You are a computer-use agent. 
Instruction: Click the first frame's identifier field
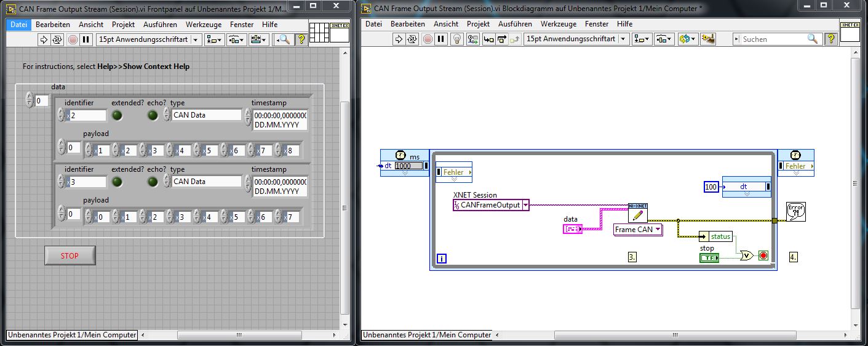tap(87, 115)
